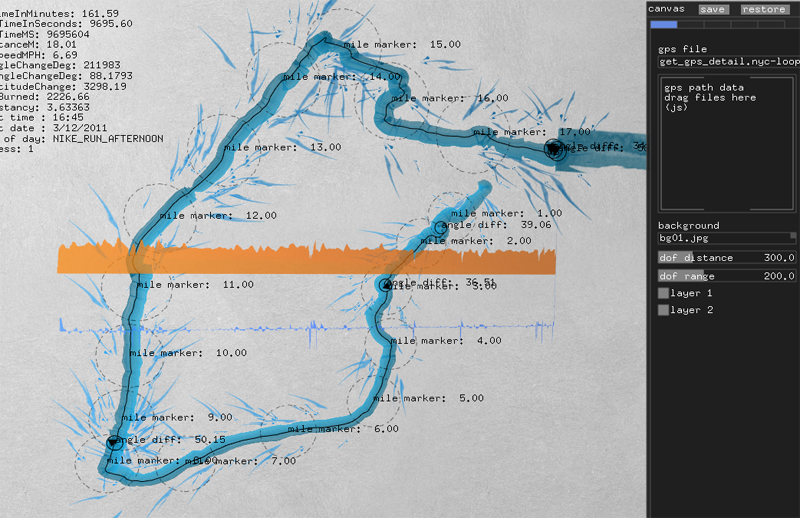Enable the layer 1 checkbox
Screen dimensions: 800x518
tap(663, 294)
